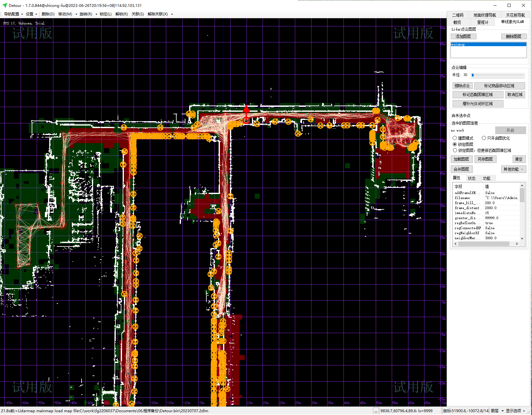Open the 地面纹理导航 tab
This screenshot has width=532, height=415.
(484, 15)
